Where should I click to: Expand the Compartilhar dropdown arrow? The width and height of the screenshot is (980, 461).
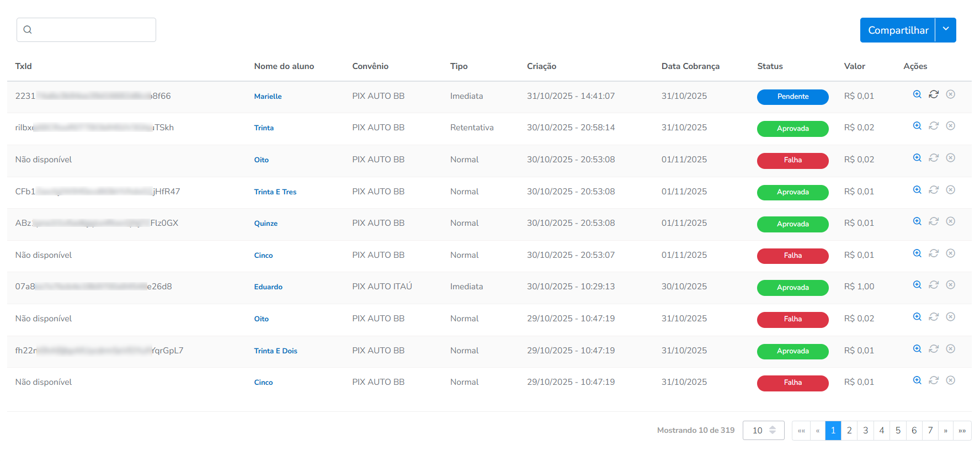[946, 30]
